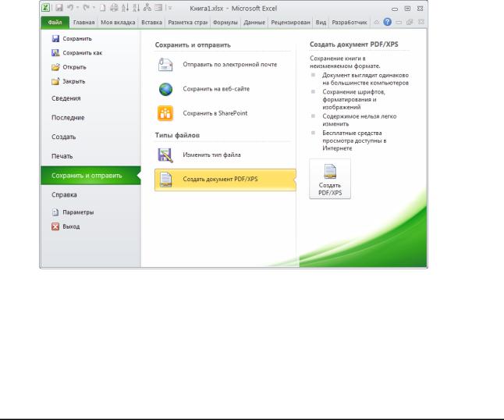This screenshot has height=420, width=504.
Task: Restore the workbook window inside Excel
Action: pos(410,22)
